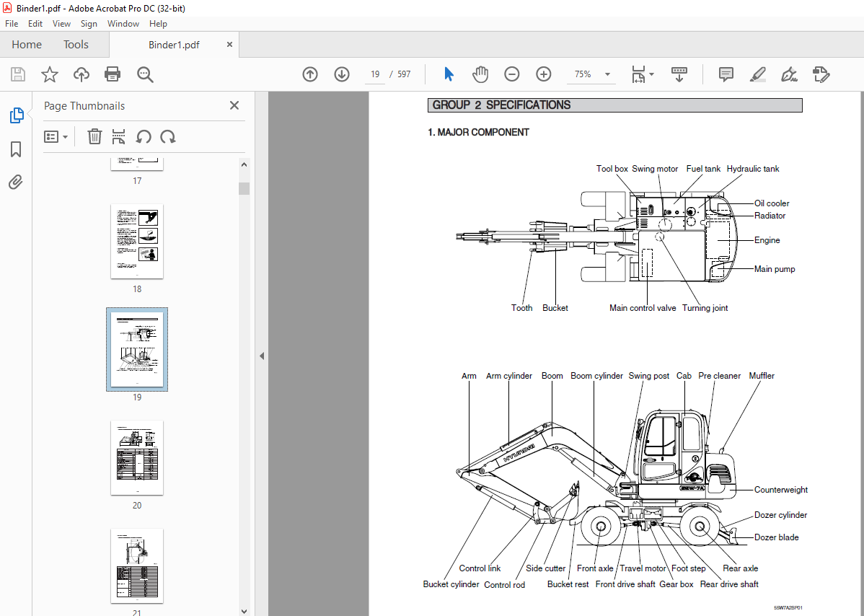This screenshot has height=616, width=864.
Task: Open the Sign menu
Action: point(89,24)
